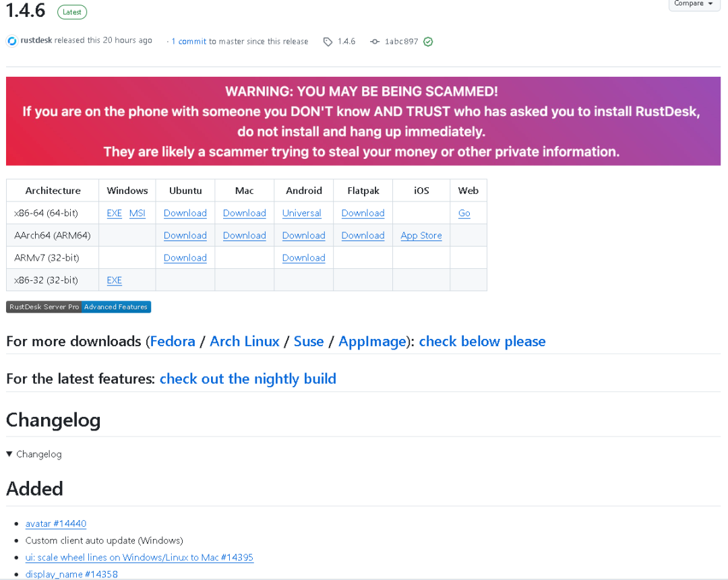Viewport: 728px width, 580px height.
Task: Click RustDesk Server Pro Advanced Features badge
Action: [78, 307]
